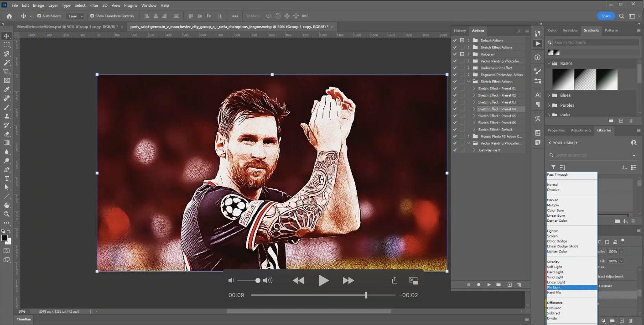The width and height of the screenshot is (644, 325).
Task: Open the Info panel icon in the dock
Action: click(538, 58)
